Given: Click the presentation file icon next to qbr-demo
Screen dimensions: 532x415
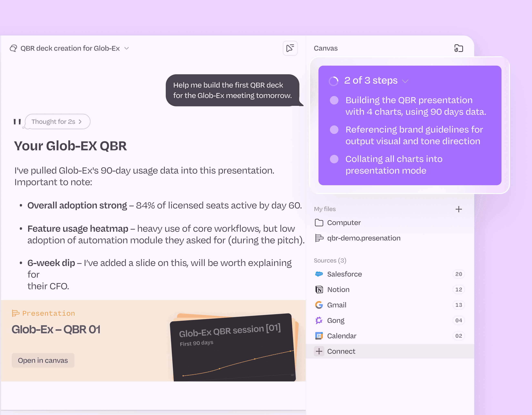Looking at the screenshot, I should pos(319,238).
